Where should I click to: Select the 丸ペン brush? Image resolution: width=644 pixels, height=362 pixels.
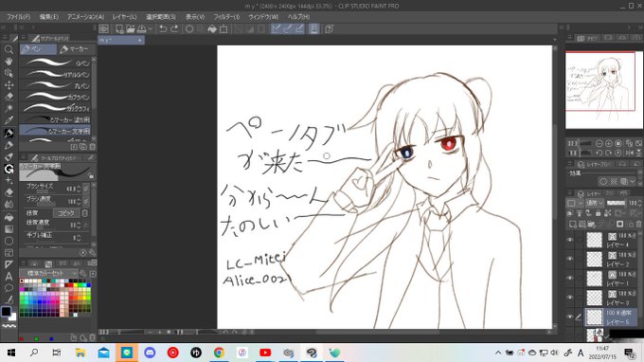pos(55,85)
